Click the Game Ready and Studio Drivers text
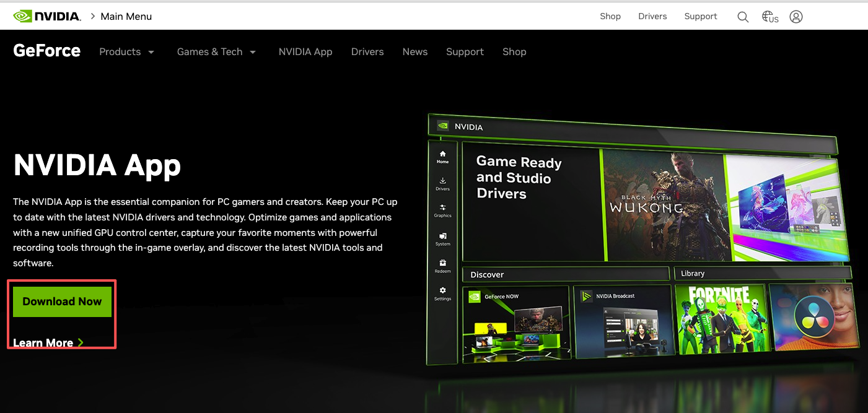Viewport: 868px width, 413px height. [519, 178]
